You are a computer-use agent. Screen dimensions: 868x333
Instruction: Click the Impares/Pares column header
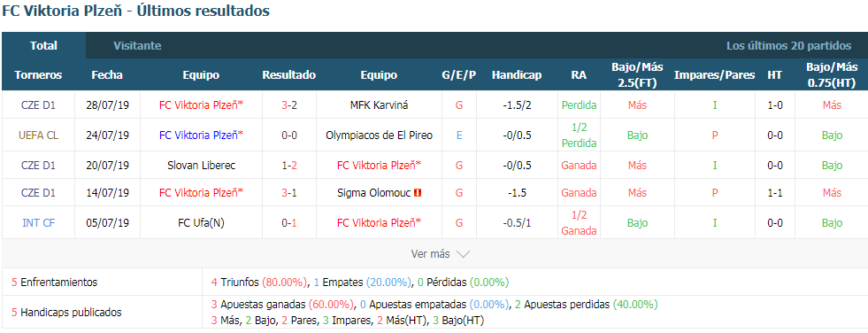[x=714, y=74]
